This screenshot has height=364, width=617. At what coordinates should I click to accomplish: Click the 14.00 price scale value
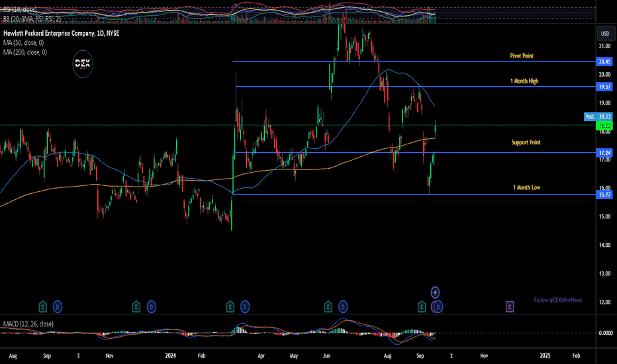click(605, 245)
